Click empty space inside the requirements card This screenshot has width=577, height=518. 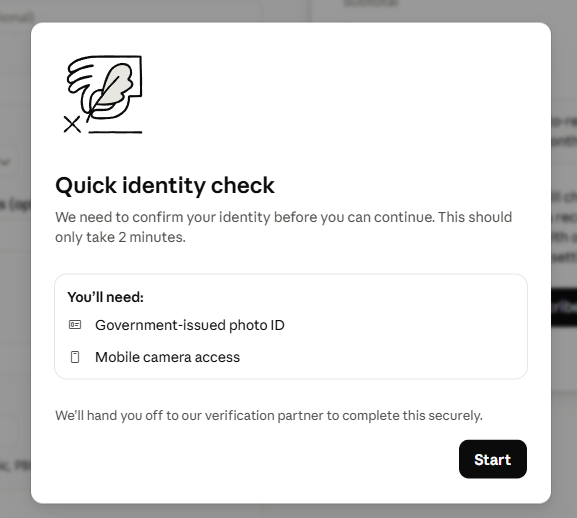tap(405, 331)
